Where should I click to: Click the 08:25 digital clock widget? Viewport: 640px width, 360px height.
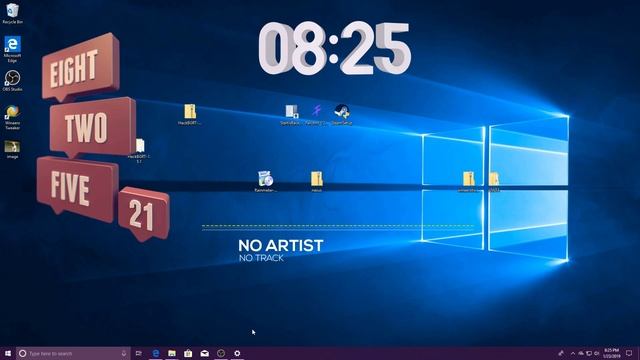pos(334,48)
